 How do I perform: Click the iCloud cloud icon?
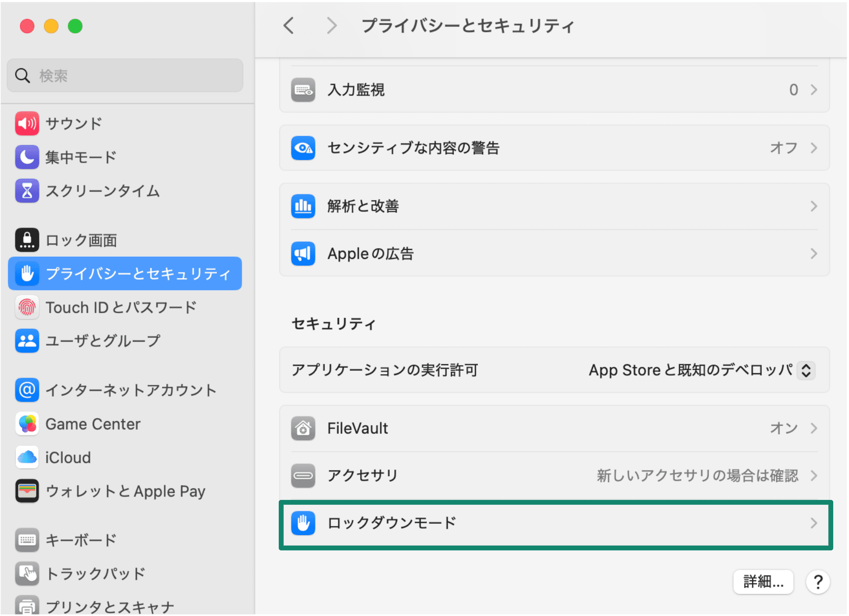point(27,457)
